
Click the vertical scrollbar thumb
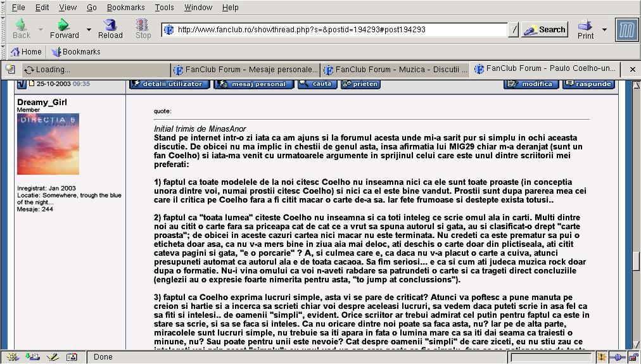636,262
